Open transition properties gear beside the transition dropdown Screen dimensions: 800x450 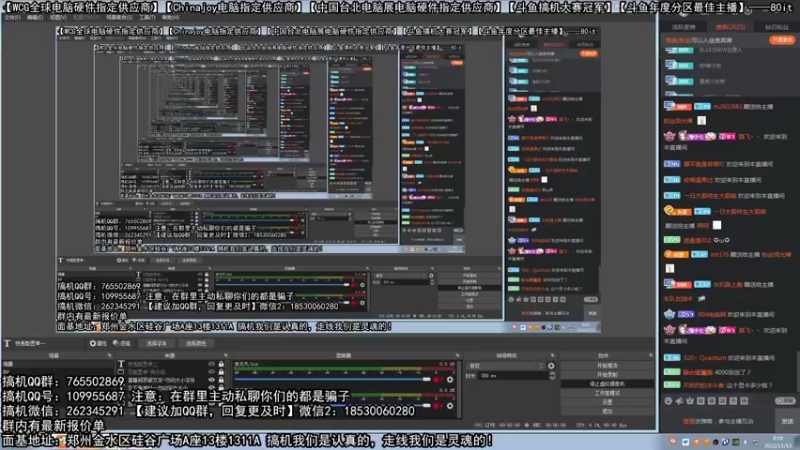click(551, 366)
